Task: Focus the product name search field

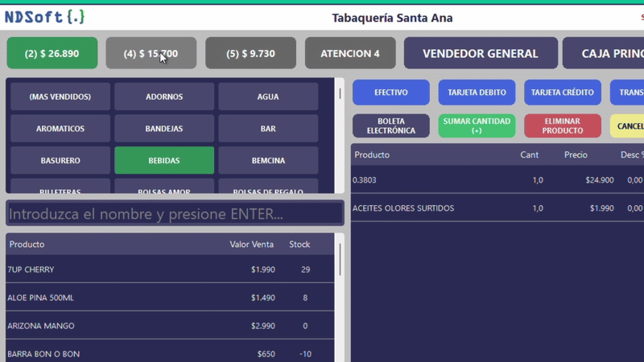Action: coord(175,214)
